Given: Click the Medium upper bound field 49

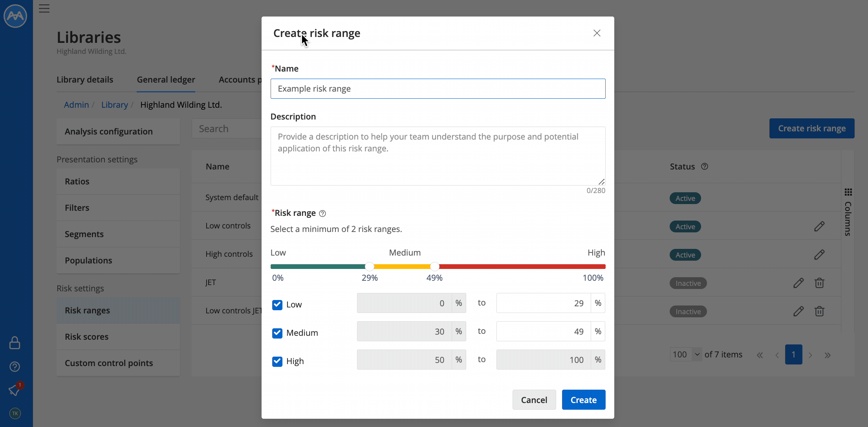Looking at the screenshot, I should (x=544, y=331).
